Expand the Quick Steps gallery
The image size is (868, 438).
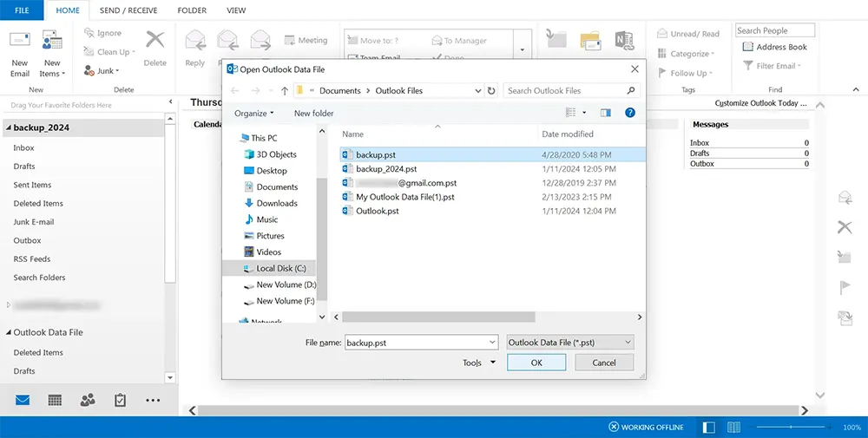click(522, 49)
